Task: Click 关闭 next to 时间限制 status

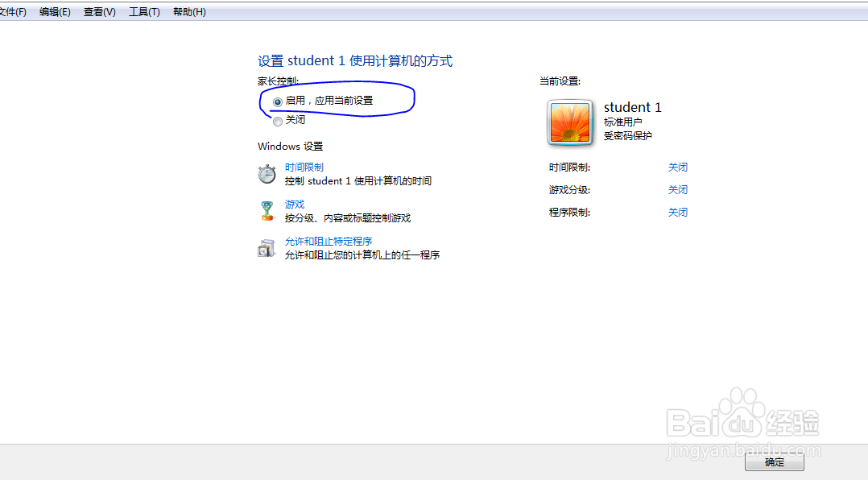Action: pos(678,167)
